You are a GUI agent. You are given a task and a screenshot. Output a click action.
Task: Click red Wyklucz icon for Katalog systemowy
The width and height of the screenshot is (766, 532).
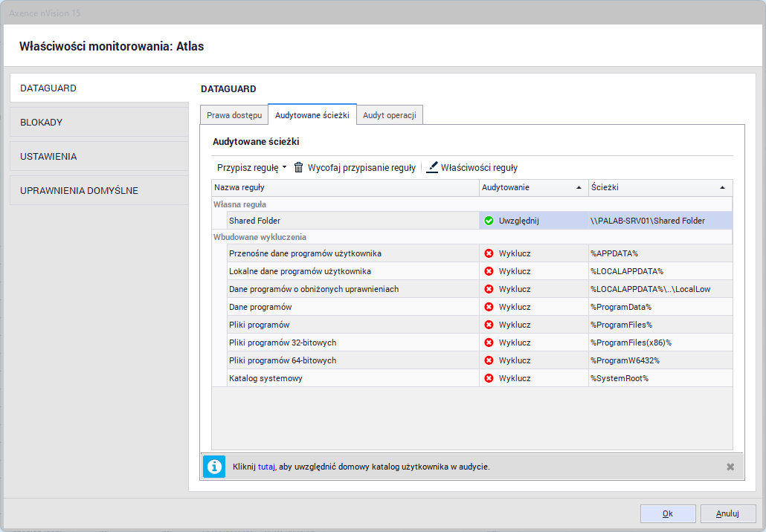tap(489, 378)
